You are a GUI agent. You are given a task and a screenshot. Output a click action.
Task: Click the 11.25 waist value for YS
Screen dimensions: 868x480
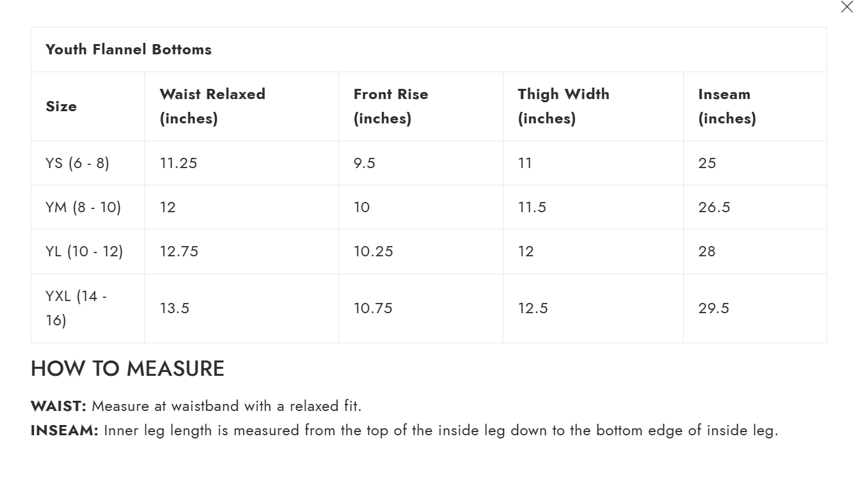[x=178, y=163]
